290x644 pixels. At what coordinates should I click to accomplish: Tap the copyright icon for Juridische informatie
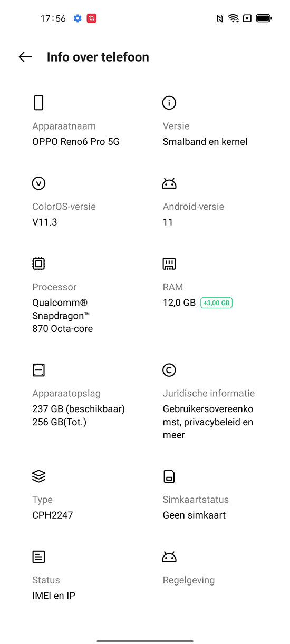click(169, 370)
